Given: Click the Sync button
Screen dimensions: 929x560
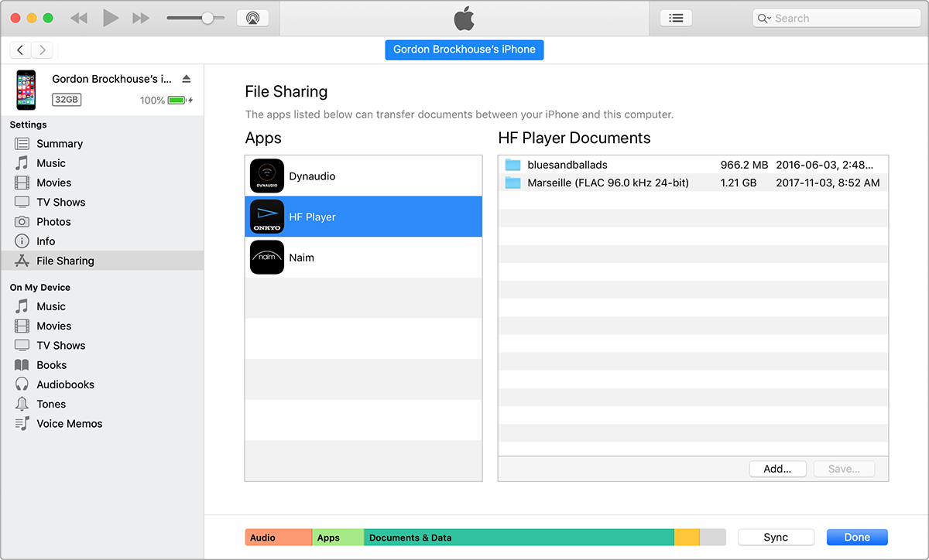Looking at the screenshot, I should point(776,538).
